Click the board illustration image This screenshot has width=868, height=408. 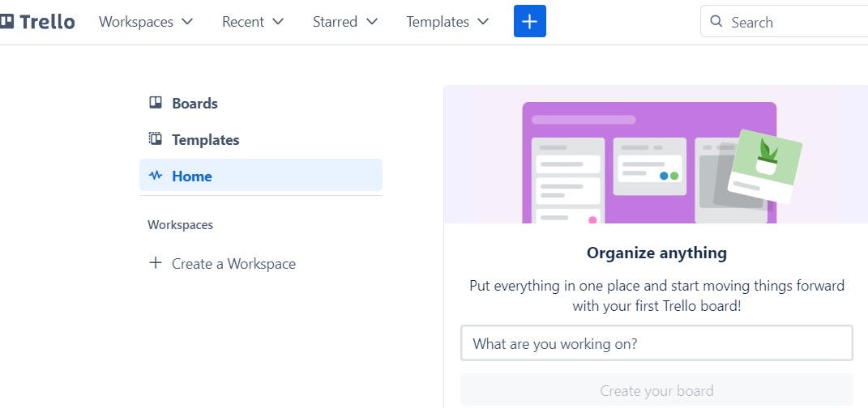[x=656, y=155]
